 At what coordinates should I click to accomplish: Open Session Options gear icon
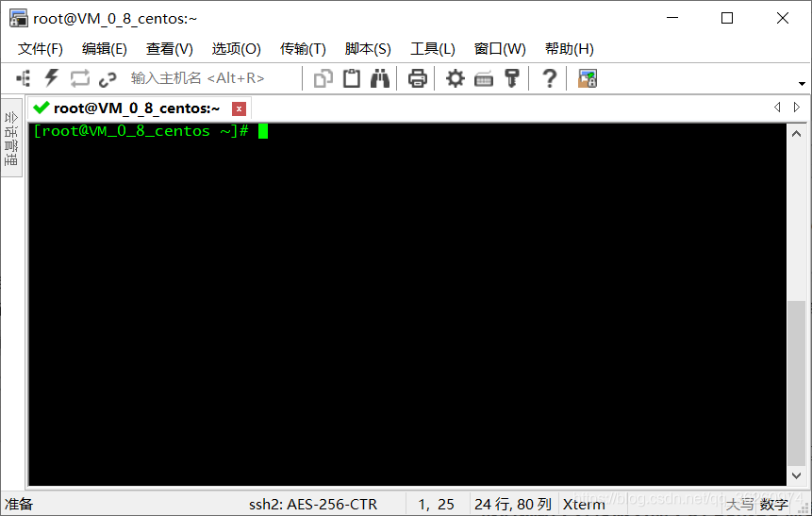pos(456,78)
